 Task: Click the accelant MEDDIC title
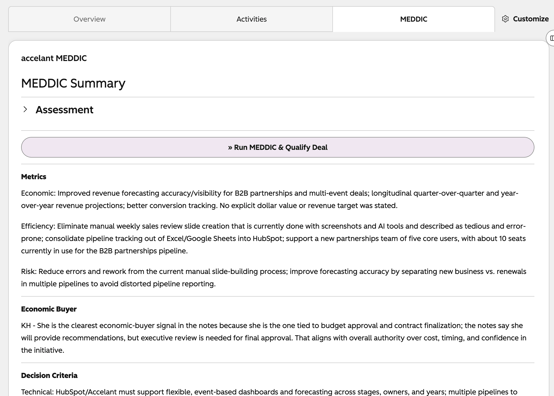pyautogui.click(x=54, y=58)
